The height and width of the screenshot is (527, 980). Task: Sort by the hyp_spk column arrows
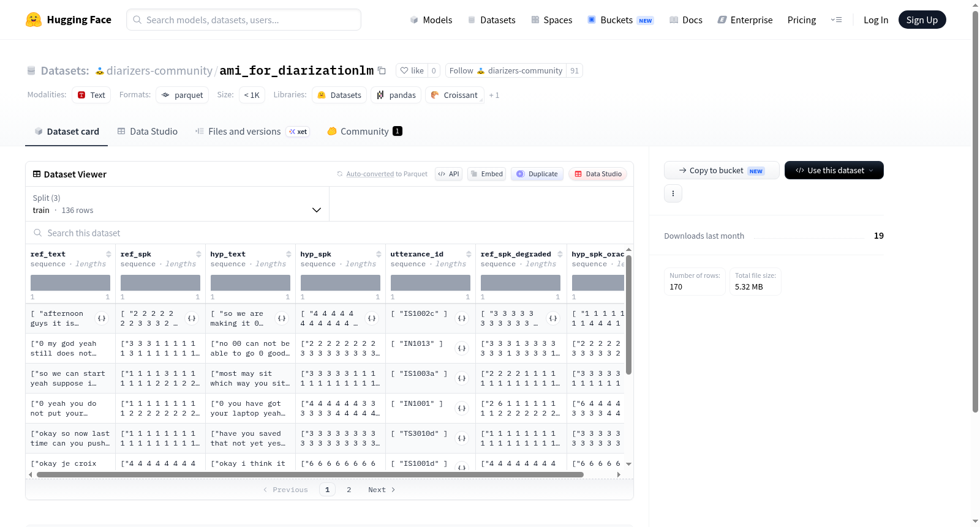[379, 254]
